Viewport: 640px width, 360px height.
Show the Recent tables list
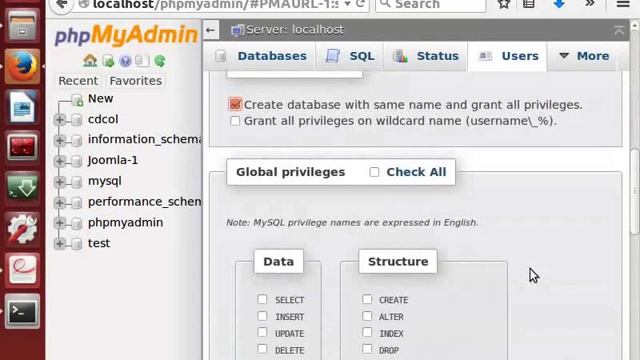[78, 81]
